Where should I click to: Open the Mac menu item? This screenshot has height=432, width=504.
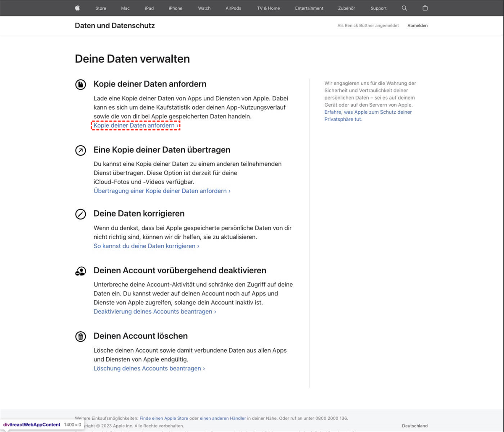coord(125,8)
